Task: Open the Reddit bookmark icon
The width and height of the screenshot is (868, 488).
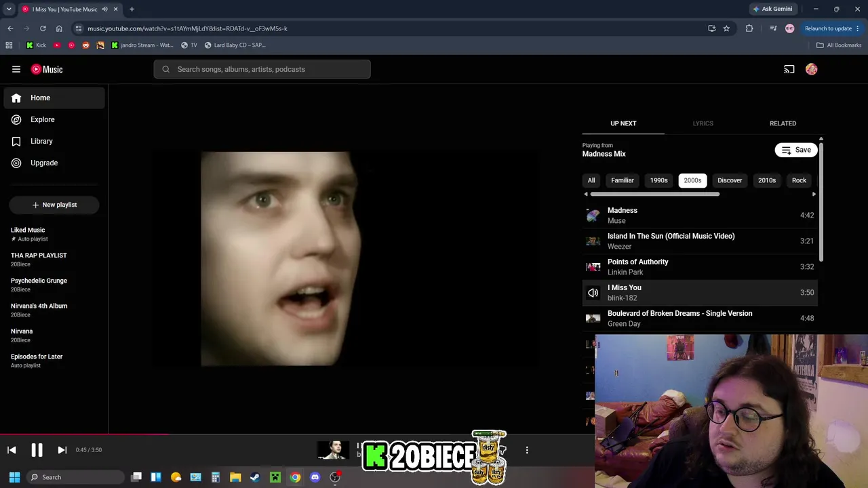Action: point(85,45)
